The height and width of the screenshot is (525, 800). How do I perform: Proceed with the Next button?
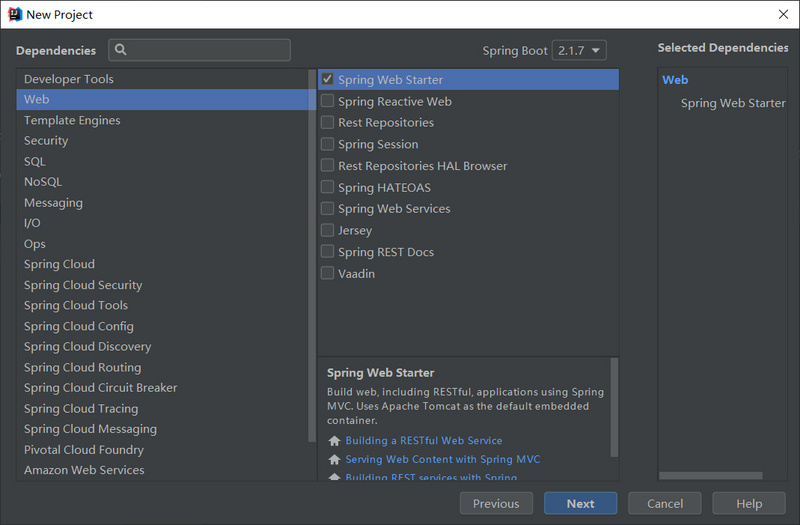(581, 504)
